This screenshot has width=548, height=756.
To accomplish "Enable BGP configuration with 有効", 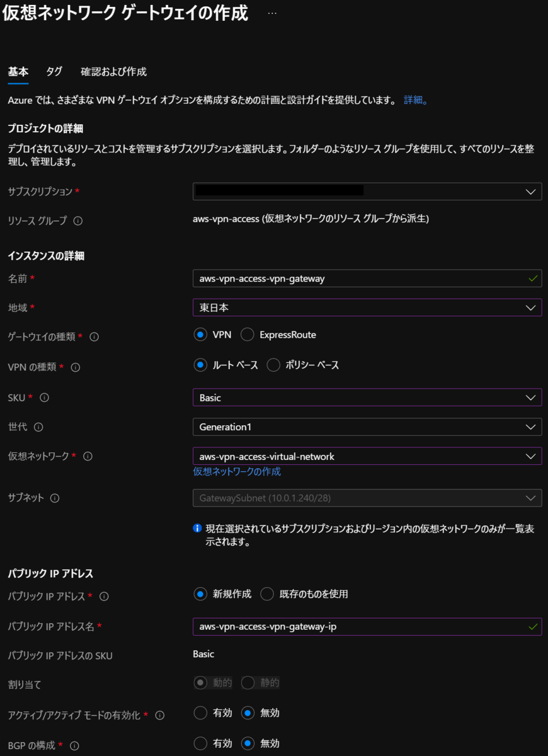I will tap(200, 743).
